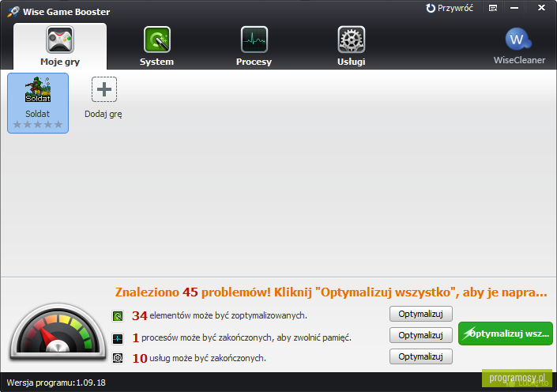The width and height of the screenshot is (557, 392).
Task: Rate Soldat with the star row
Action: [x=38, y=124]
